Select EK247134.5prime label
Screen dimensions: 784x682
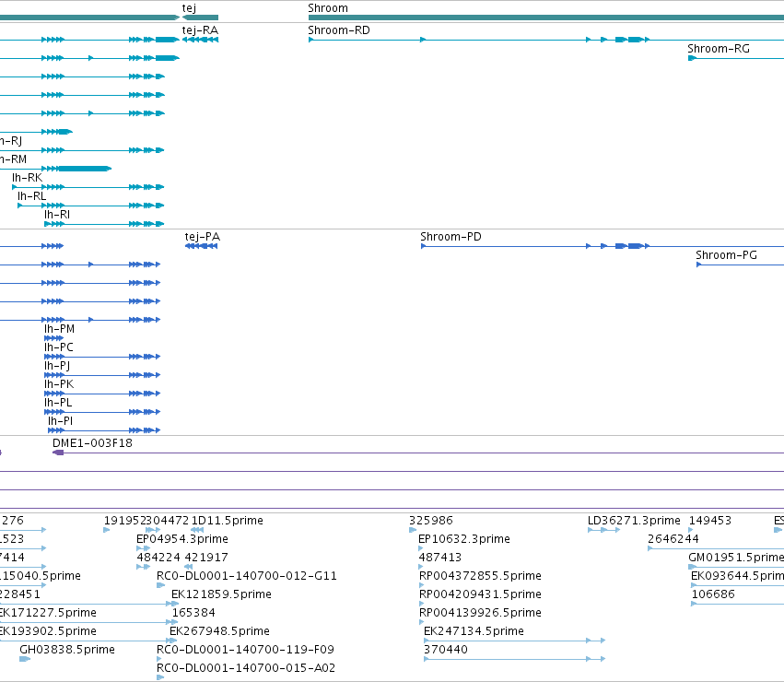click(474, 632)
